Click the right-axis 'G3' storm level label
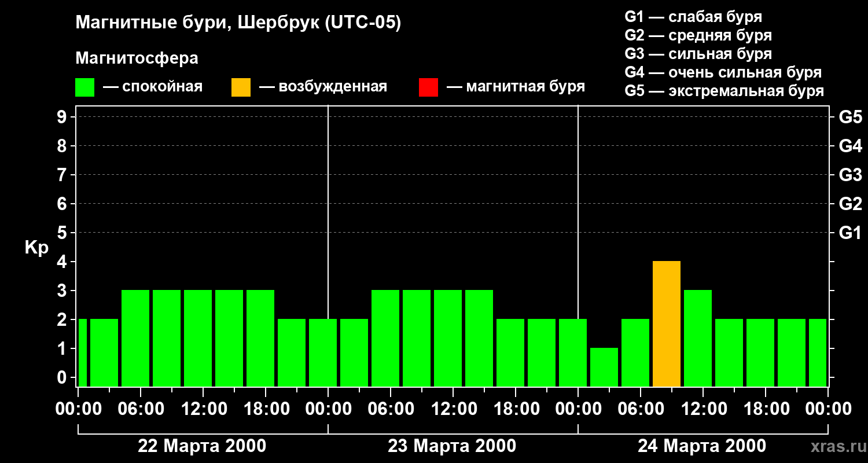 pos(851,175)
